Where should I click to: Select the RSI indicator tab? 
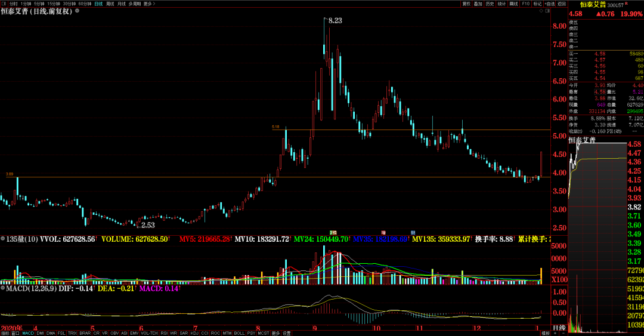[165, 333]
